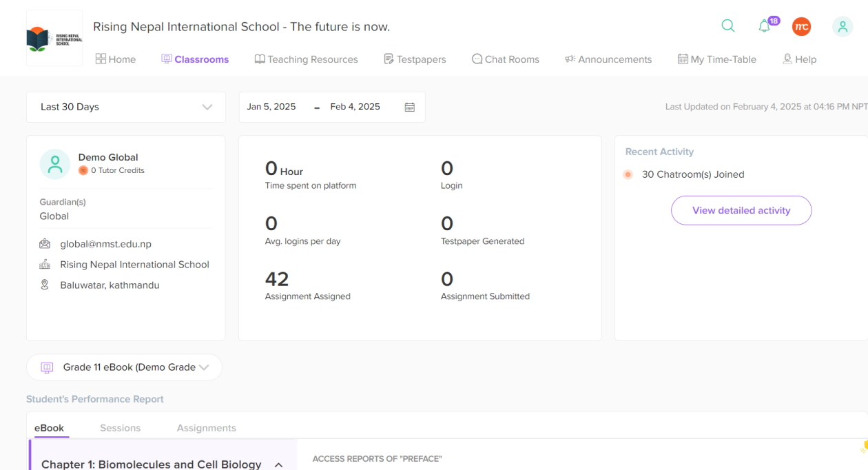The height and width of the screenshot is (470, 868).
Task: Switch to the Assignments tab
Action: point(206,428)
